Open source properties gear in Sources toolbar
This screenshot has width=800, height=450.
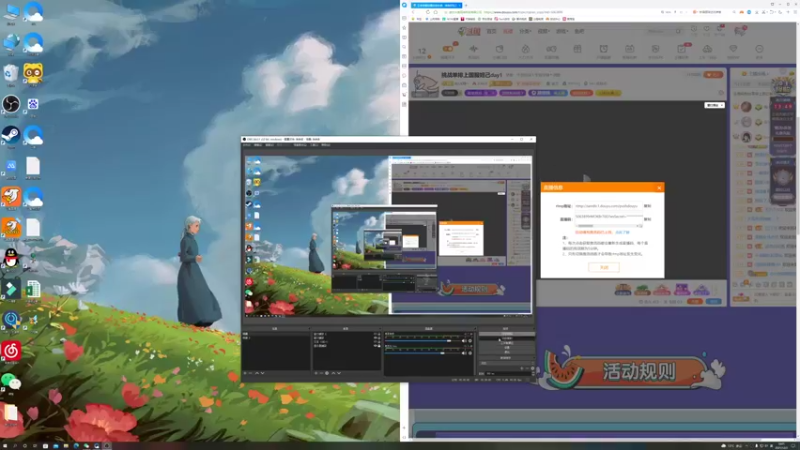click(x=327, y=373)
